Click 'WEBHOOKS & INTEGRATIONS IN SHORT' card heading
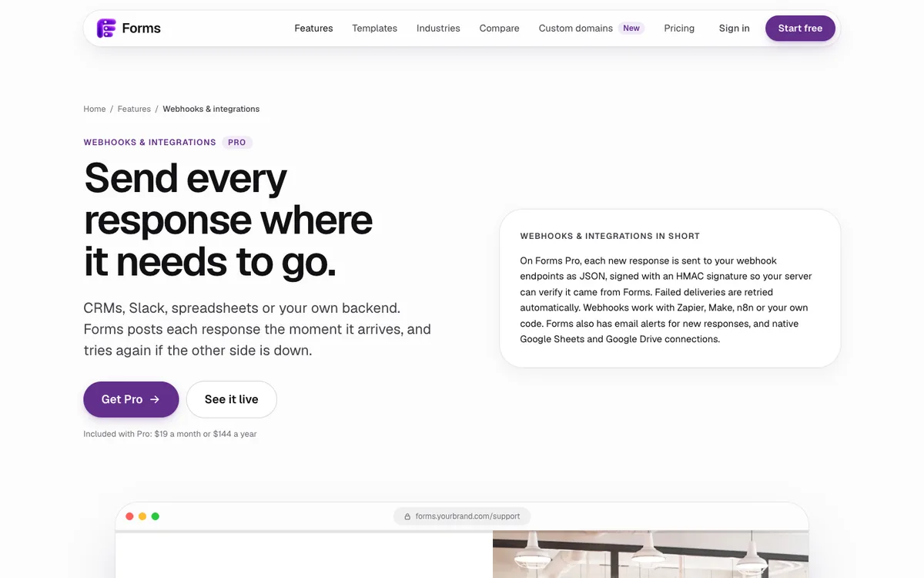 click(x=610, y=236)
